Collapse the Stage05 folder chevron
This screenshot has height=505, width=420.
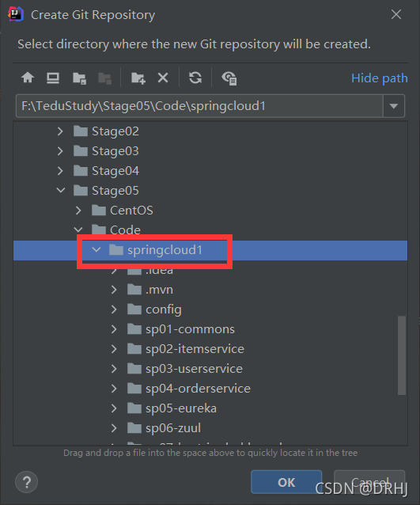pyautogui.click(x=61, y=190)
